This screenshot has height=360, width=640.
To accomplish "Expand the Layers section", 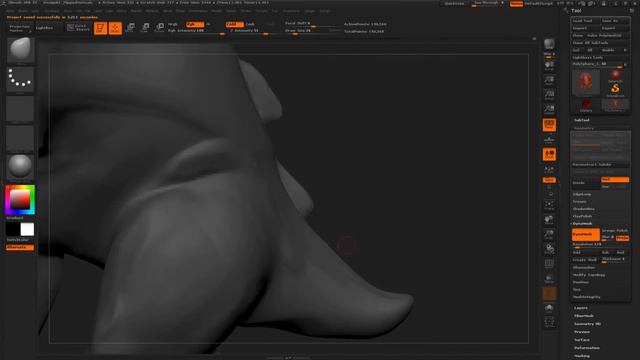I will pyautogui.click(x=581, y=308).
